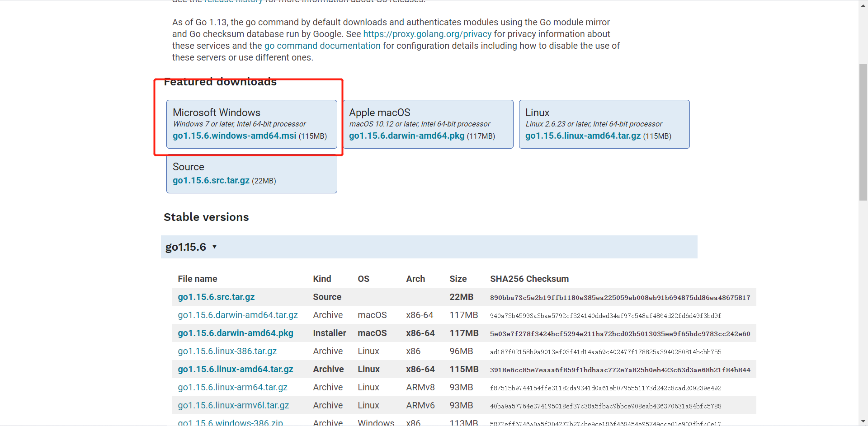Click the 'Stable versions' heading

tap(206, 217)
